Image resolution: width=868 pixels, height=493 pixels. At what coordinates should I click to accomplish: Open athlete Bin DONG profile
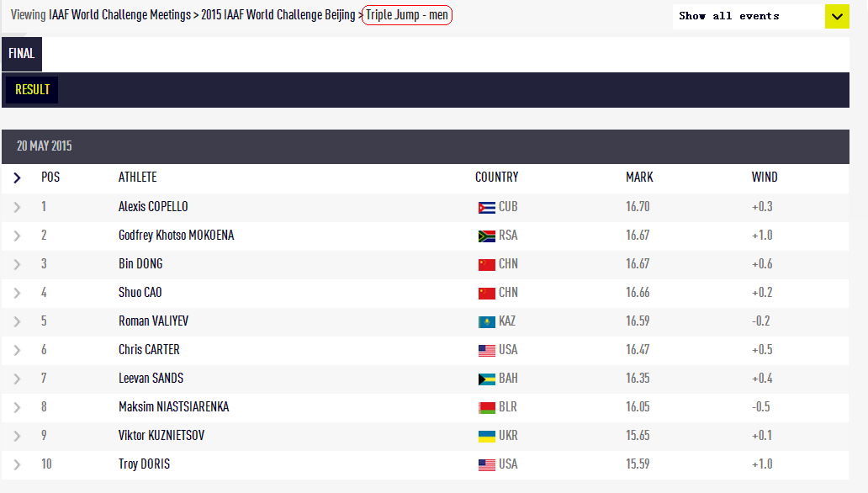140,263
